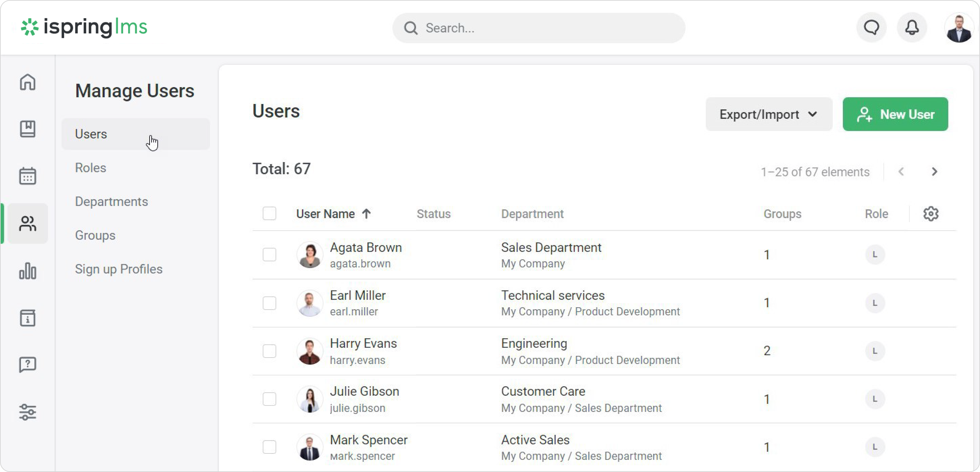980x472 pixels.
Task: Open the table column settings gear
Action: 931,214
